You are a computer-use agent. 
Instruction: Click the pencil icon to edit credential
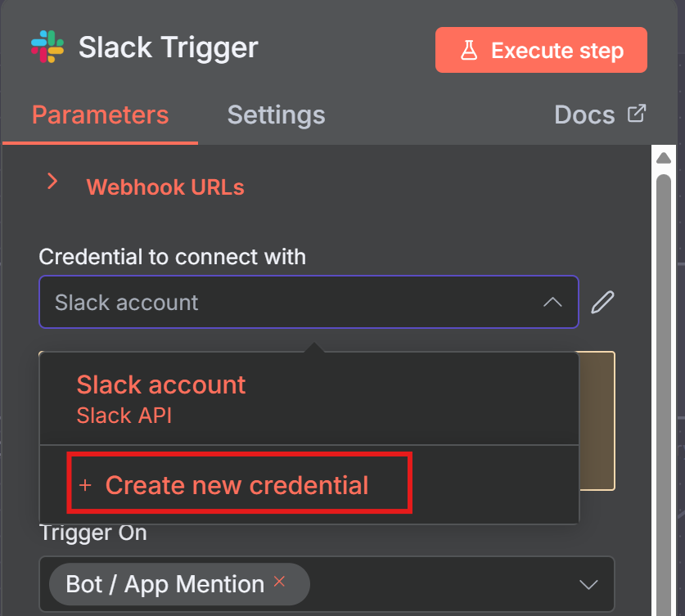click(602, 303)
